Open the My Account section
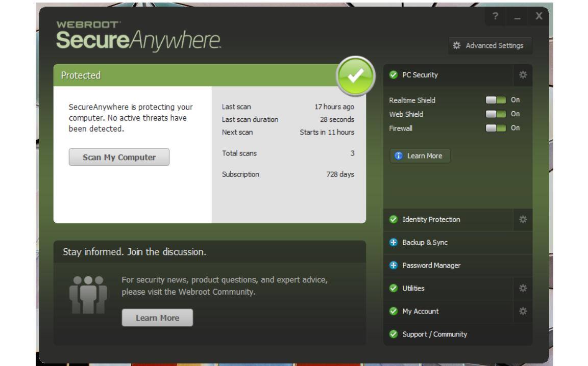 pos(420,311)
